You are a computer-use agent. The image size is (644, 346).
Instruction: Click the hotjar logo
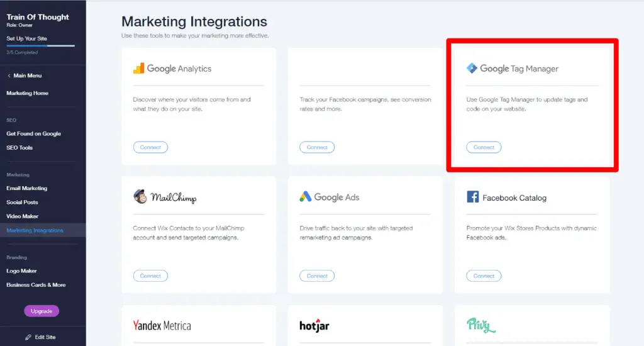[314, 326]
